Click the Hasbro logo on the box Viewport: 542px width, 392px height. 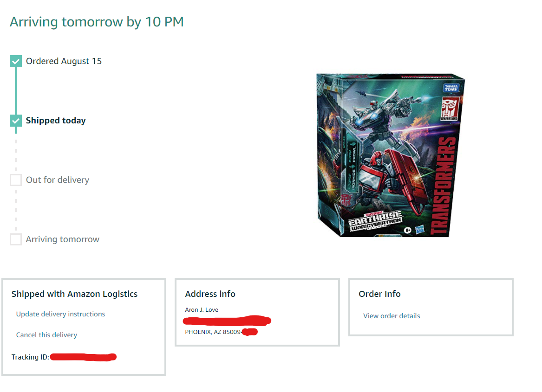coord(419,229)
